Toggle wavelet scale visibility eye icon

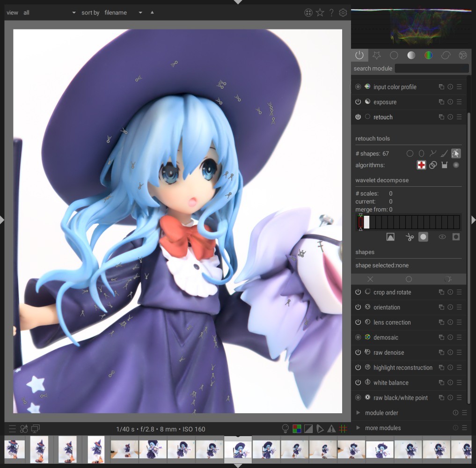click(442, 237)
